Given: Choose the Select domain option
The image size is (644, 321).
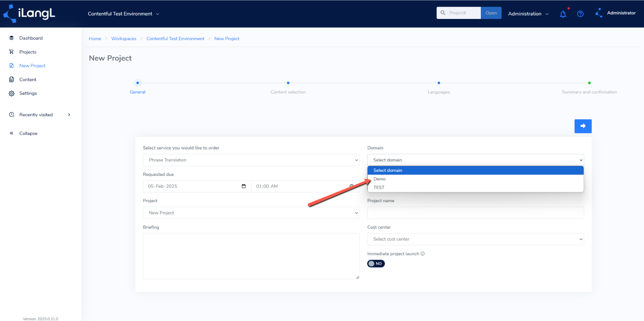Looking at the screenshot, I should coord(475,170).
